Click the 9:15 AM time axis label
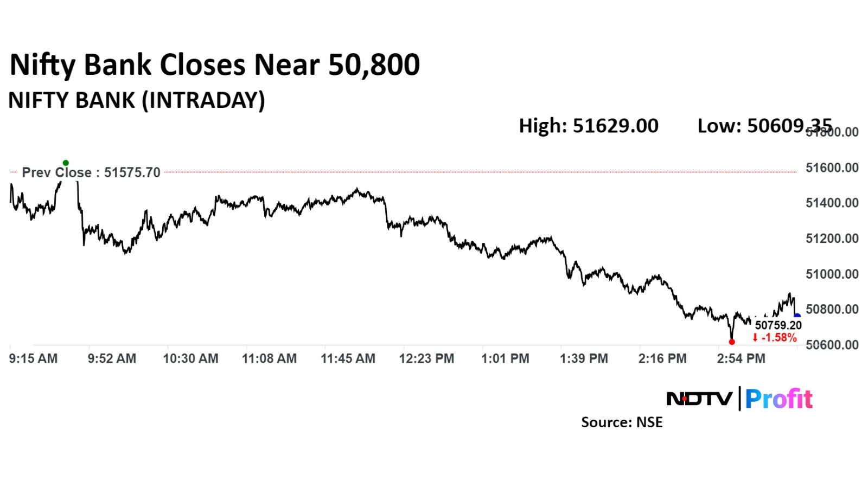 pyautogui.click(x=34, y=358)
